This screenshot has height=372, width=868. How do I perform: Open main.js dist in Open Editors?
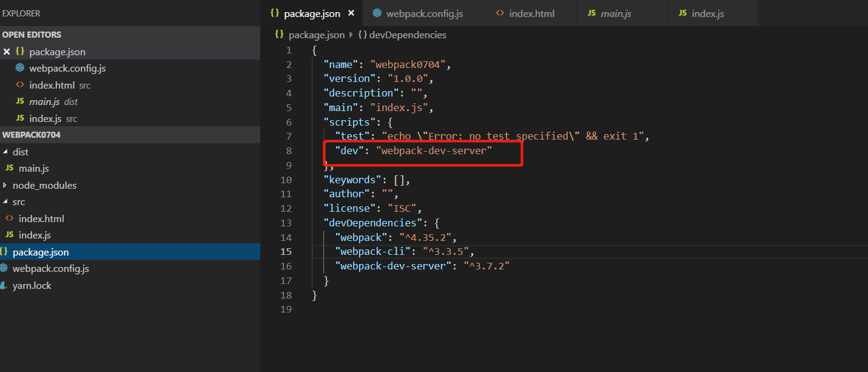pos(130,101)
